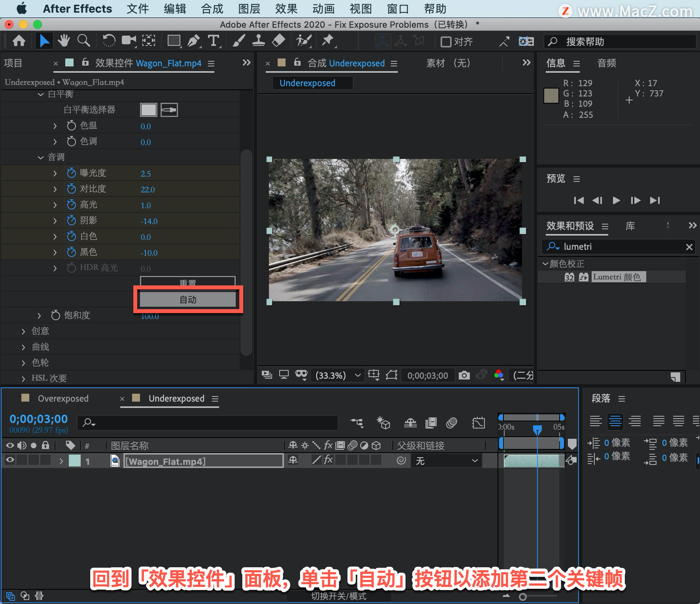Image resolution: width=700 pixels, height=604 pixels.
Task: Toggle the 曝光度 stopwatch keyframe
Action: click(71, 173)
